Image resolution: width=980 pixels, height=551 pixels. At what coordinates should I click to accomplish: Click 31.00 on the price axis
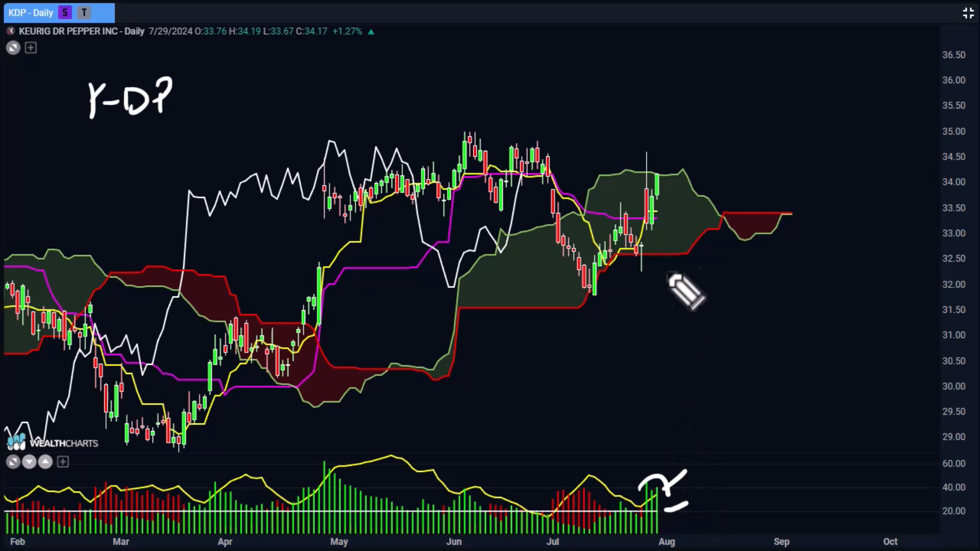pyautogui.click(x=953, y=335)
